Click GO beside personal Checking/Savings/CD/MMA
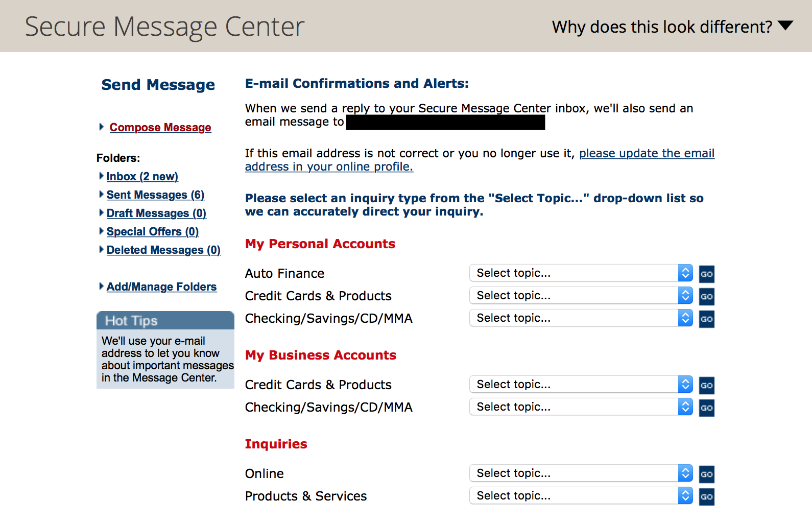The image size is (812, 524). click(706, 319)
